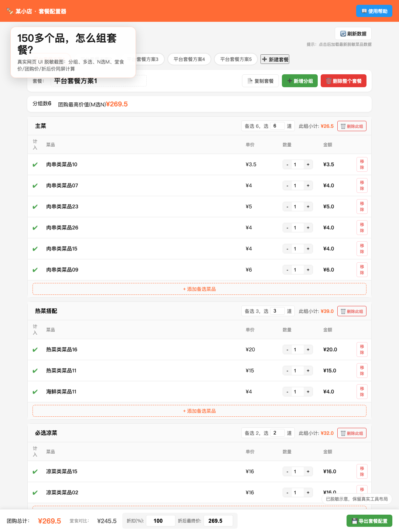
Task: Delete the 必选凉菜 group with 删除此组
Action: tap(352, 433)
